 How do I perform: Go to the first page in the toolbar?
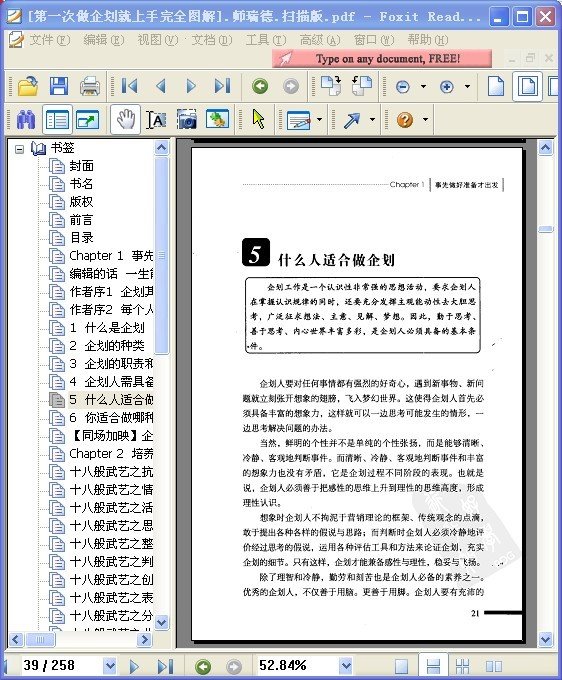tap(129, 86)
